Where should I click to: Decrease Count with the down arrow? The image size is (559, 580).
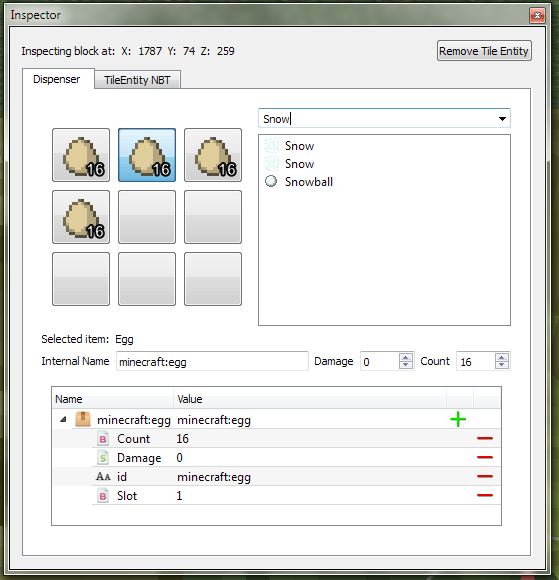502,365
